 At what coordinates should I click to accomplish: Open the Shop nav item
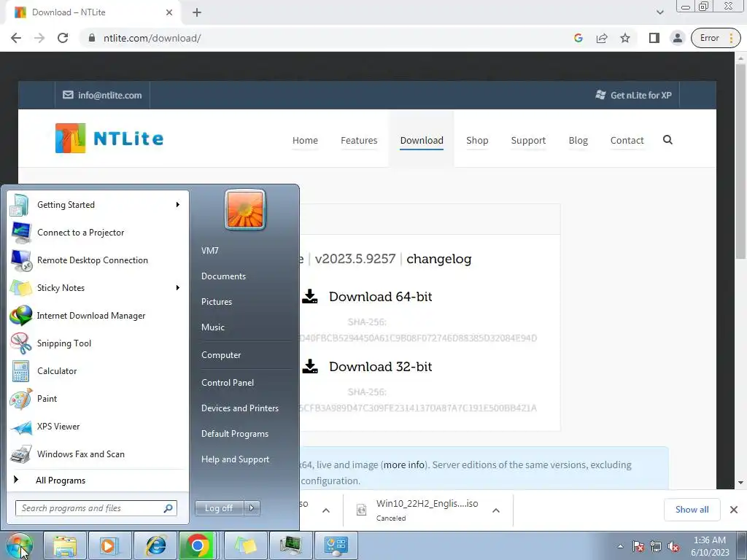click(477, 141)
